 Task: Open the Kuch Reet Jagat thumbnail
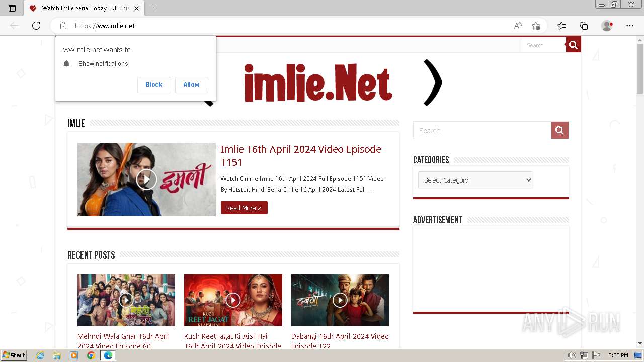coord(233,300)
